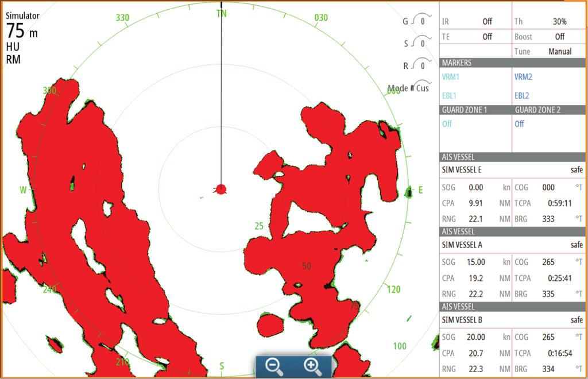Viewport: 588px width, 379px height.
Task: Click the E compass marker on radar
Action: coord(420,190)
